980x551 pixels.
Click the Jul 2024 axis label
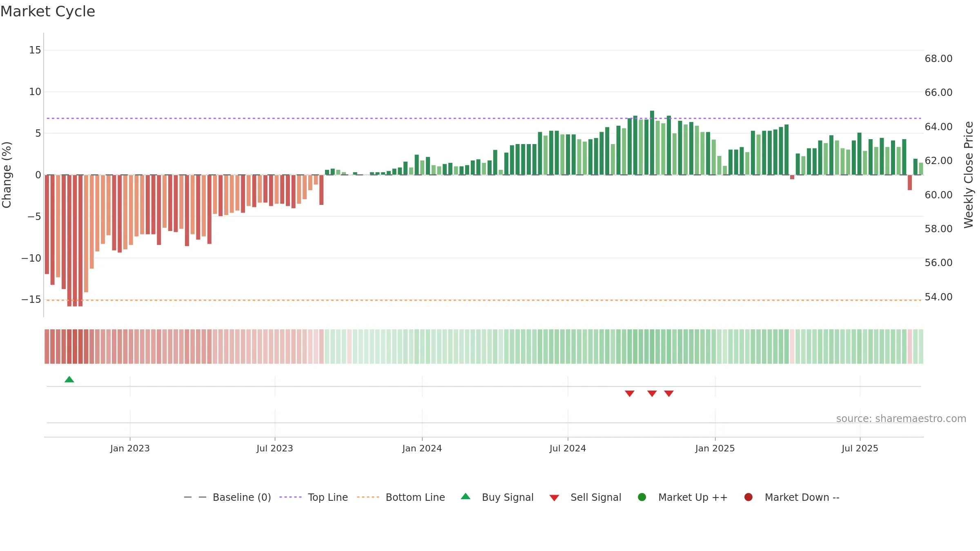click(x=568, y=449)
